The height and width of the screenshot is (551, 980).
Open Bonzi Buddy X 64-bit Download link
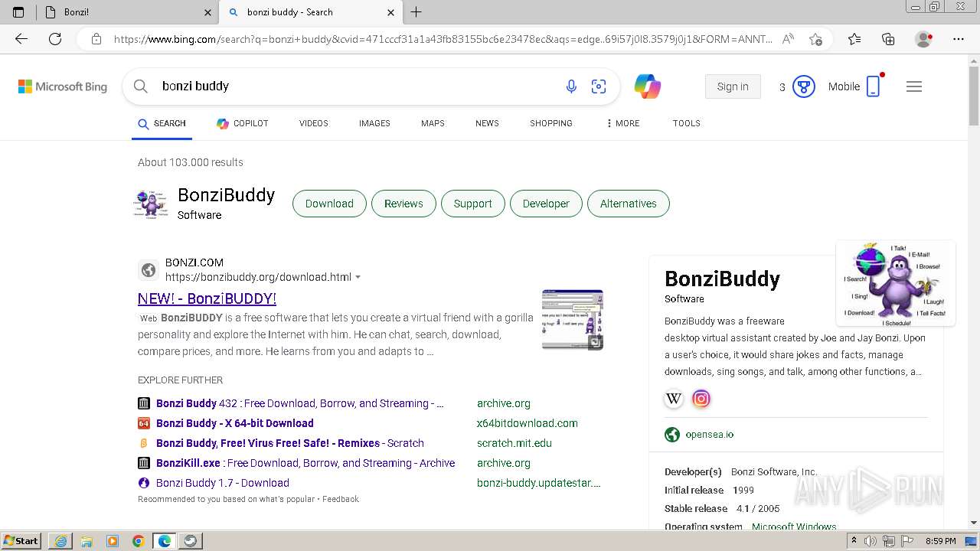click(235, 423)
